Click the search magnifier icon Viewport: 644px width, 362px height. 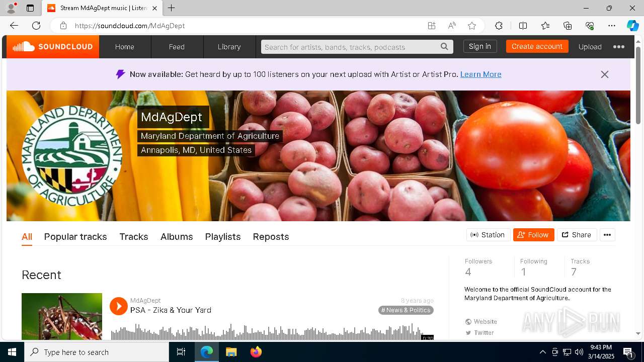coord(444,47)
